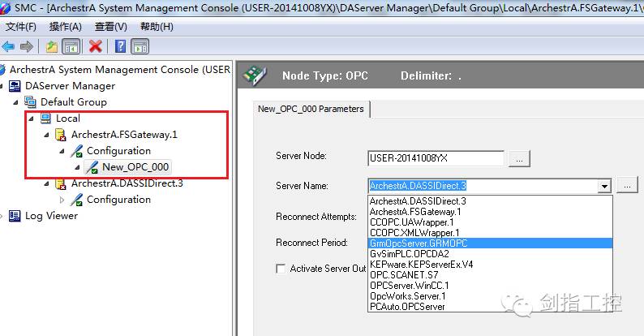The width and height of the screenshot is (644, 336).
Task: Click browse button next to Server Node
Action: point(519,158)
